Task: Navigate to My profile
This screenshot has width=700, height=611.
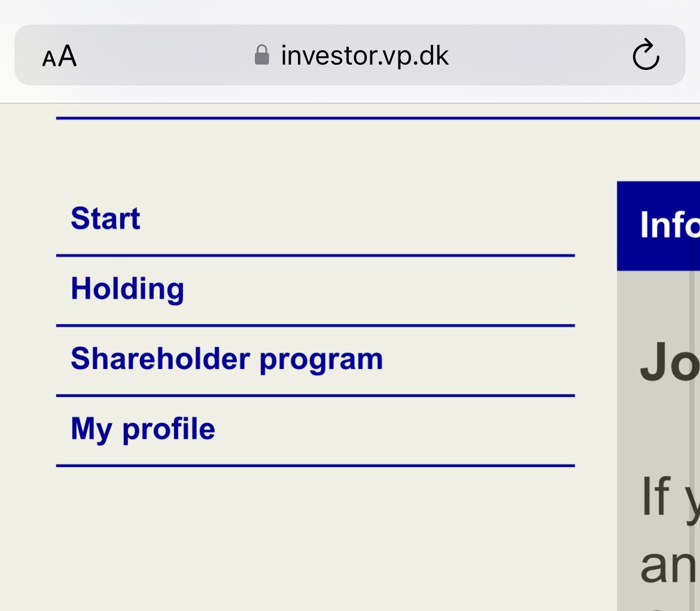Action: tap(143, 429)
